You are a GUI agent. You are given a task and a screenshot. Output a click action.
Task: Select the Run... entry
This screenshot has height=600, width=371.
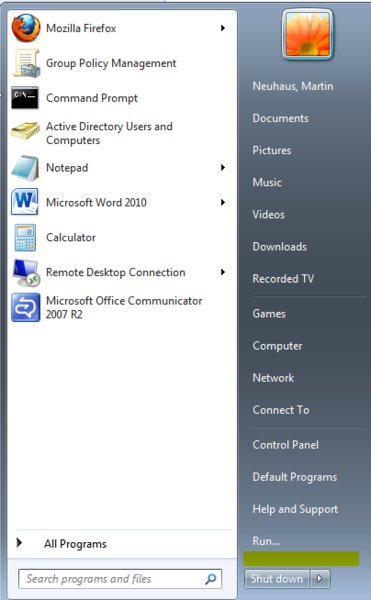coord(266,541)
